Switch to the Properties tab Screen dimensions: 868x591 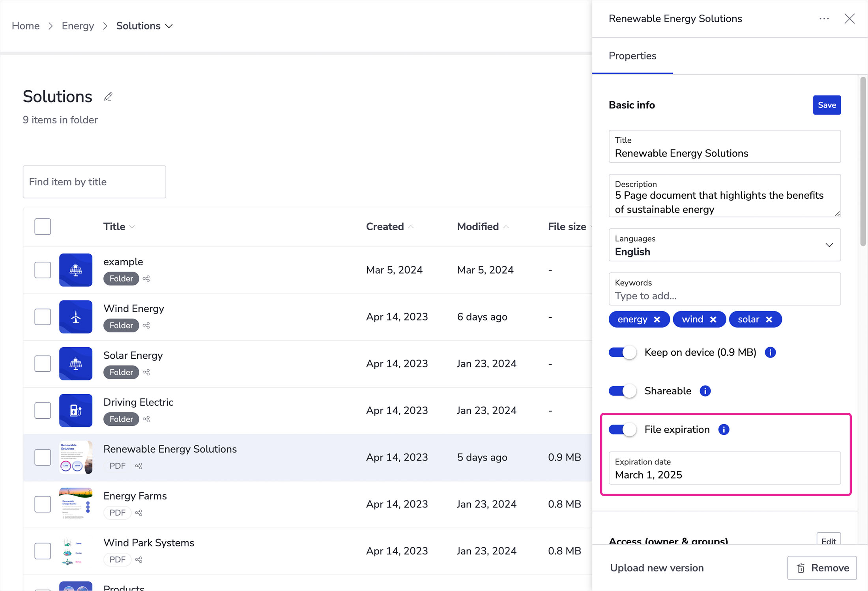632,56
